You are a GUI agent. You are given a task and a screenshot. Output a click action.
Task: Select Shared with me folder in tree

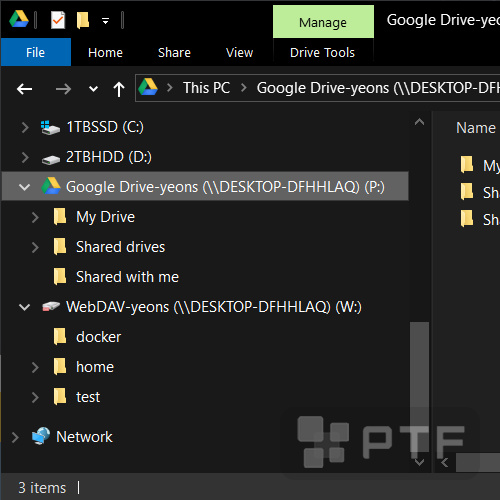(x=127, y=277)
